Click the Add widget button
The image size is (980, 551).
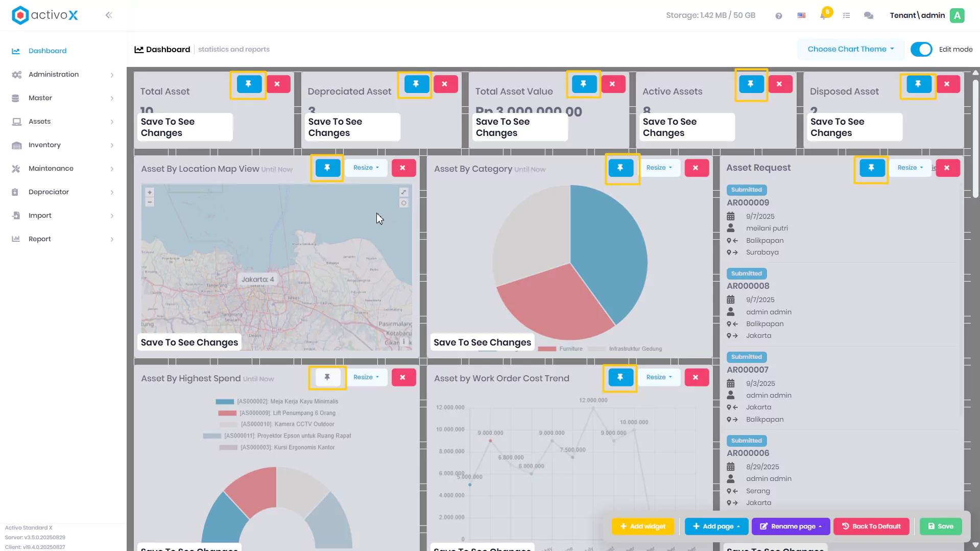click(x=643, y=526)
